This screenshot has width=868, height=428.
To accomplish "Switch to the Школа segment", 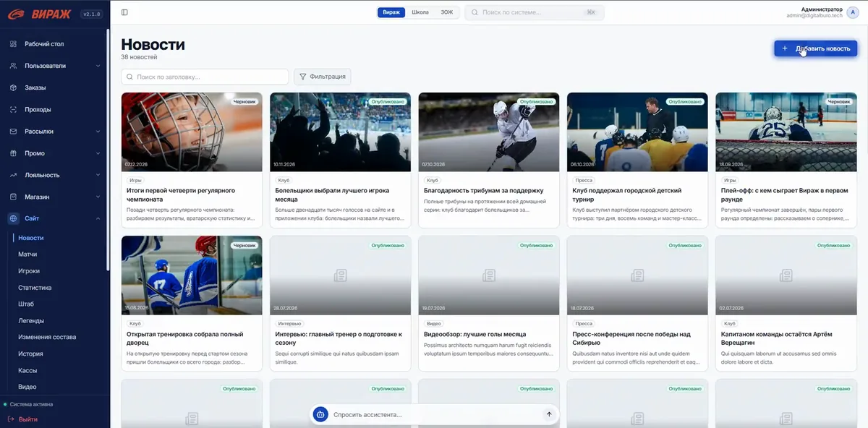I will [x=420, y=12].
